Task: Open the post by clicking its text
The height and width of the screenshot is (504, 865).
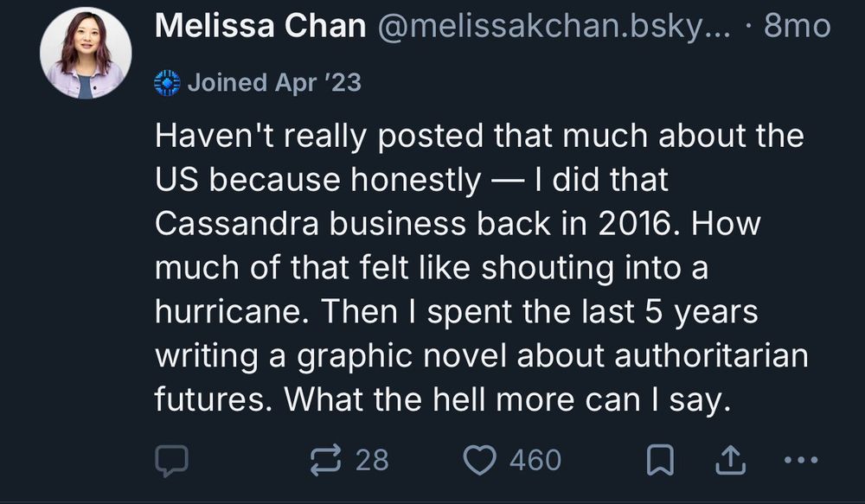Action: [480, 268]
